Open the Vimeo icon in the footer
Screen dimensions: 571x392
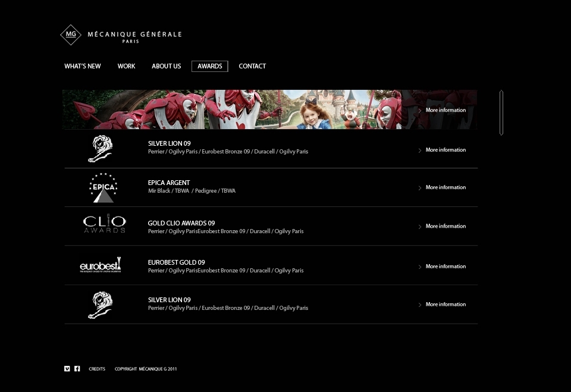(67, 369)
